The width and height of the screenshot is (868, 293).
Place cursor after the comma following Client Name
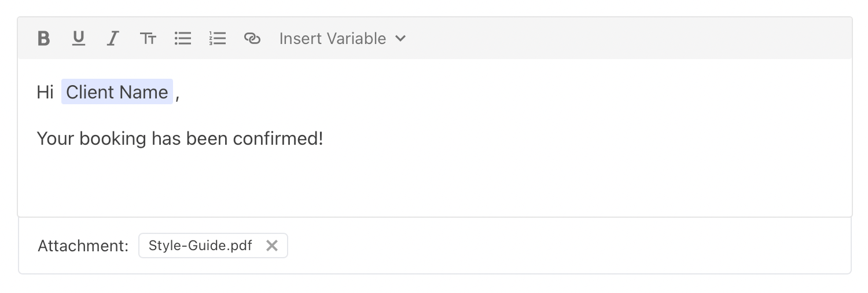[x=180, y=92]
